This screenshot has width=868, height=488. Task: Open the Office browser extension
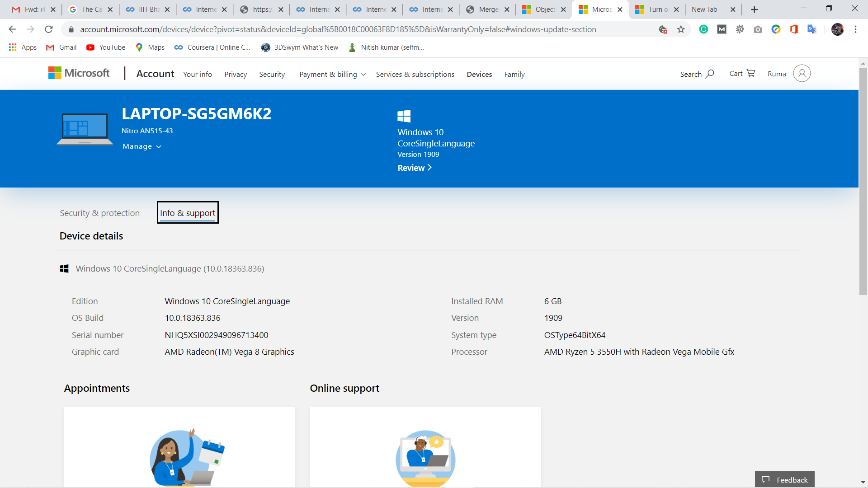click(794, 29)
